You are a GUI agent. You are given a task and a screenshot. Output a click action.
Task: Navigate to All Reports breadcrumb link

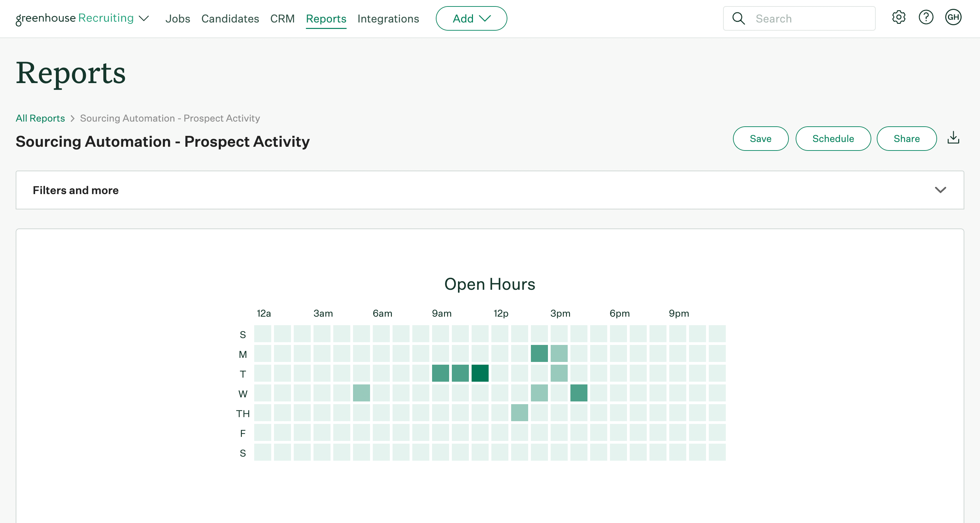point(40,118)
